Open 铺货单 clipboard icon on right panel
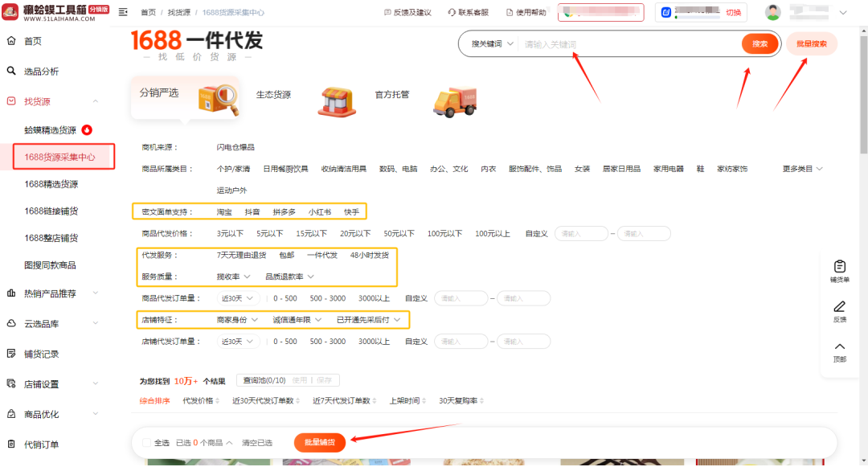The height and width of the screenshot is (467, 868). (840, 266)
